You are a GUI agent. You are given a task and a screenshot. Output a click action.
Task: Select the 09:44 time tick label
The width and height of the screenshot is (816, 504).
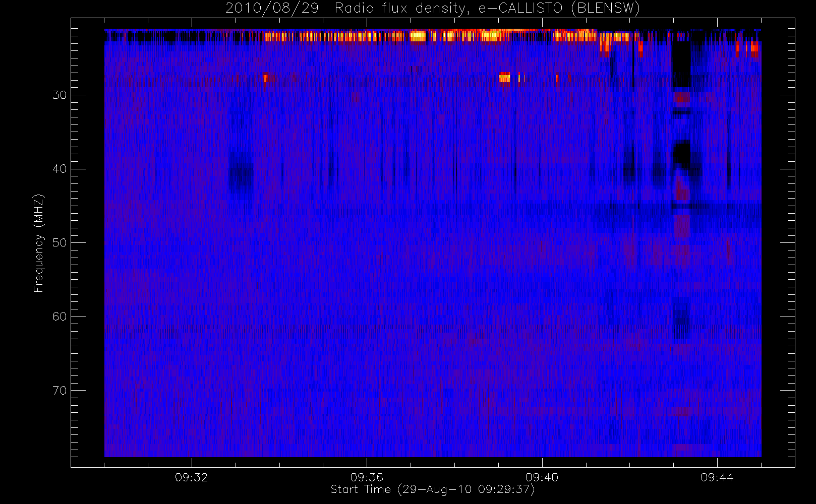717,477
